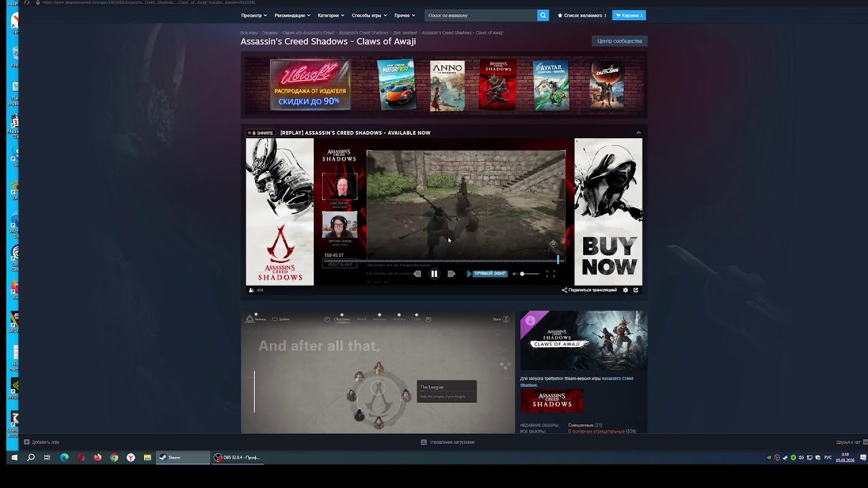This screenshot has width=868, height=488.
Task: Click the Экшены breadcrumb link
Action: tap(270, 33)
